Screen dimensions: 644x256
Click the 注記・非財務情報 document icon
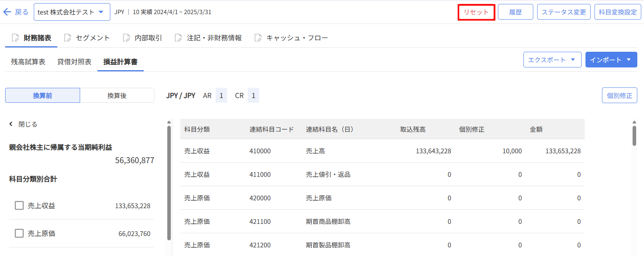[178, 38]
